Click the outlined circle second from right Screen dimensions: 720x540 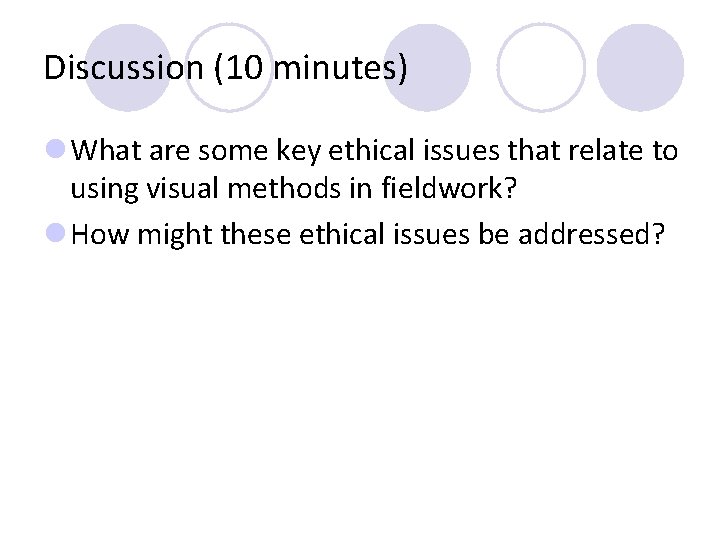(541, 68)
